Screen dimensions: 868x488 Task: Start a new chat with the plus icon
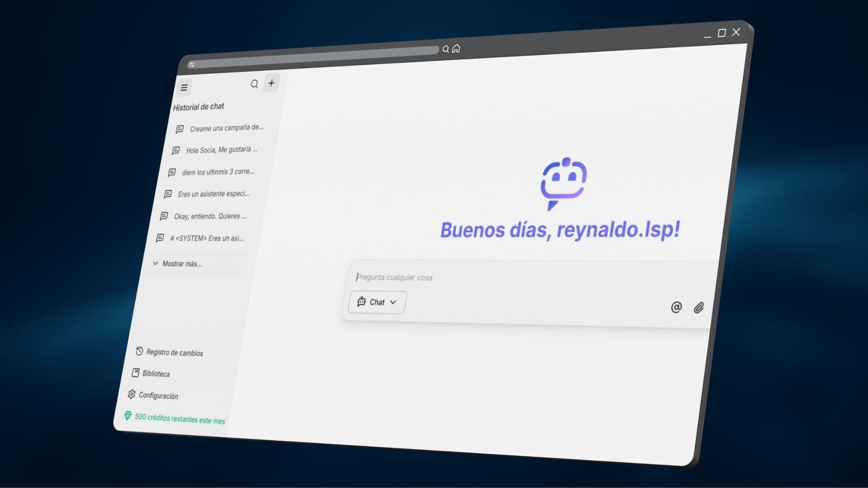point(271,83)
